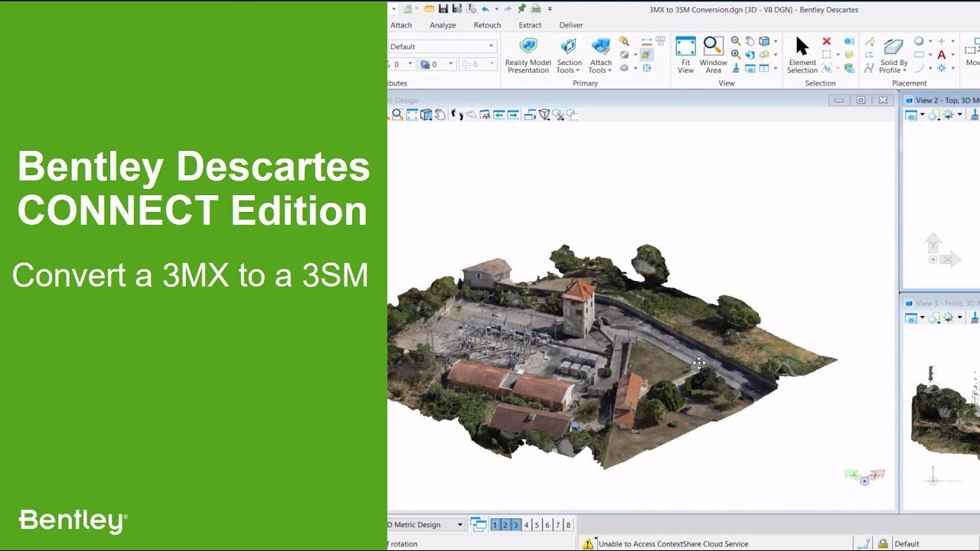Toggle view 3 in the view group bar
Screen dimensions: 980x551
516,525
